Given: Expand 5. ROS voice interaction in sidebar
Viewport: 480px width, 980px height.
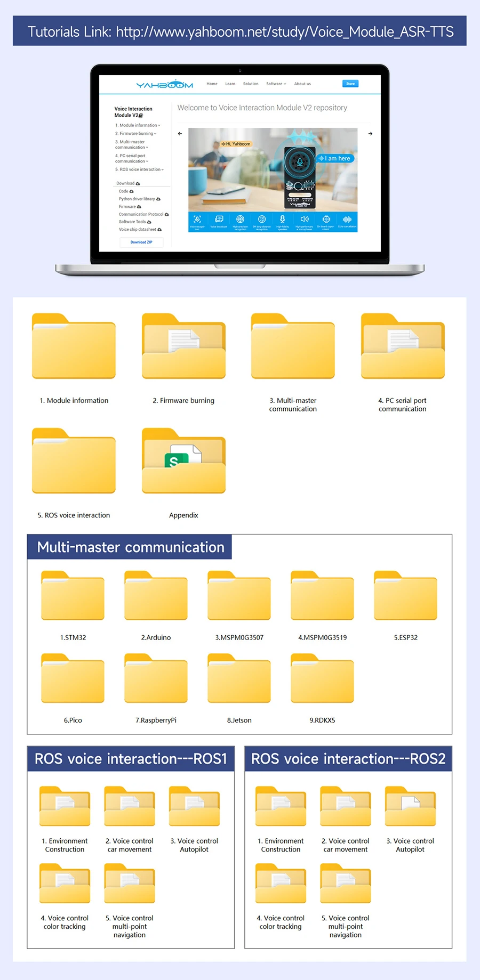Looking at the screenshot, I should 140,169.
